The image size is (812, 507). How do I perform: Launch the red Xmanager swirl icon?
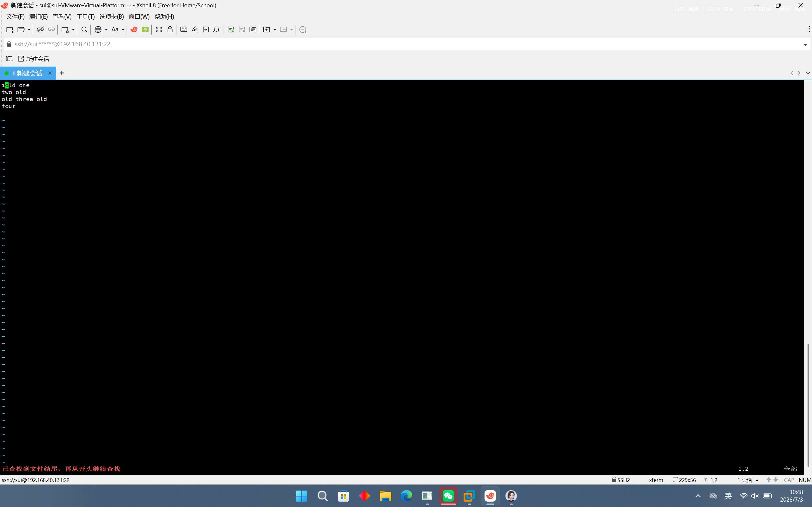[x=134, y=29]
